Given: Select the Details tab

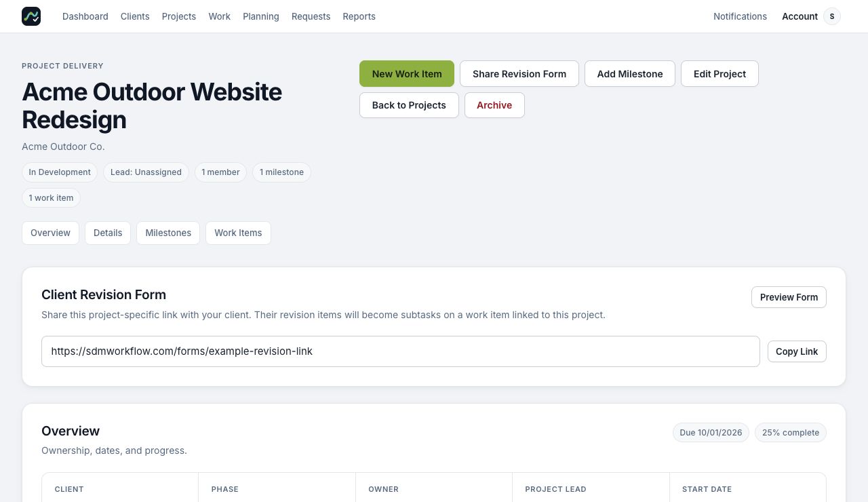Looking at the screenshot, I should click(x=108, y=233).
